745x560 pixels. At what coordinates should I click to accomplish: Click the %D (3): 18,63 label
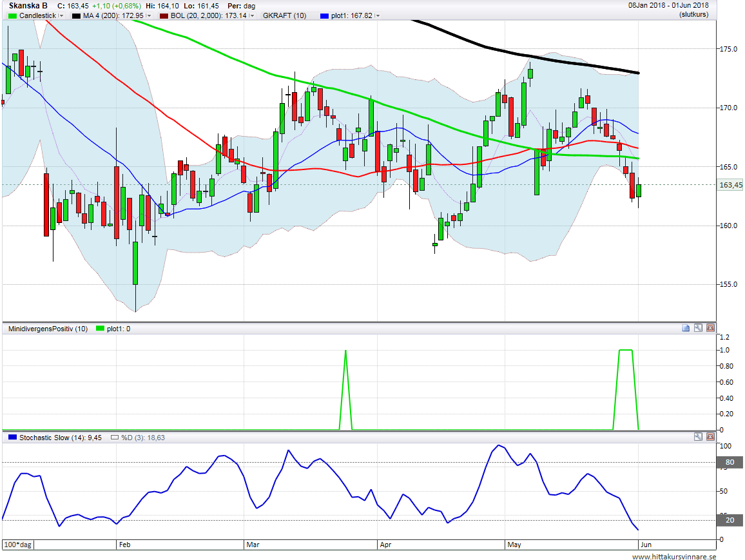[x=142, y=438]
